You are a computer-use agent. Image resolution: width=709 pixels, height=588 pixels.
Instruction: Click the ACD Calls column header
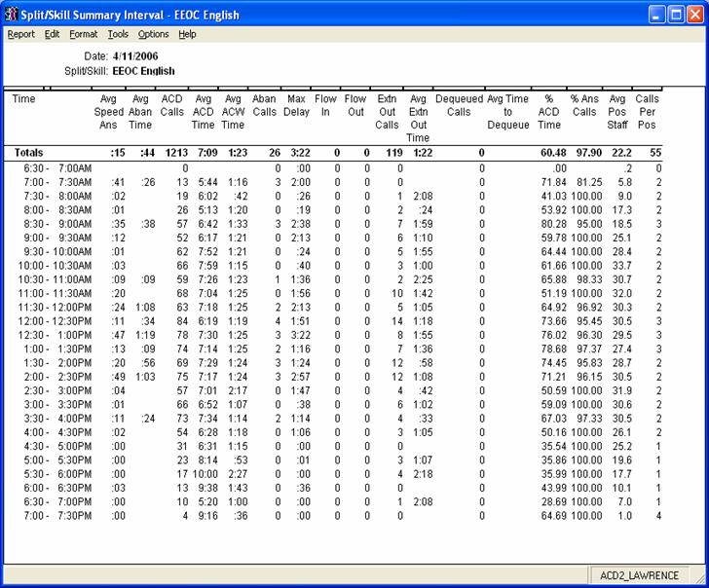171,105
